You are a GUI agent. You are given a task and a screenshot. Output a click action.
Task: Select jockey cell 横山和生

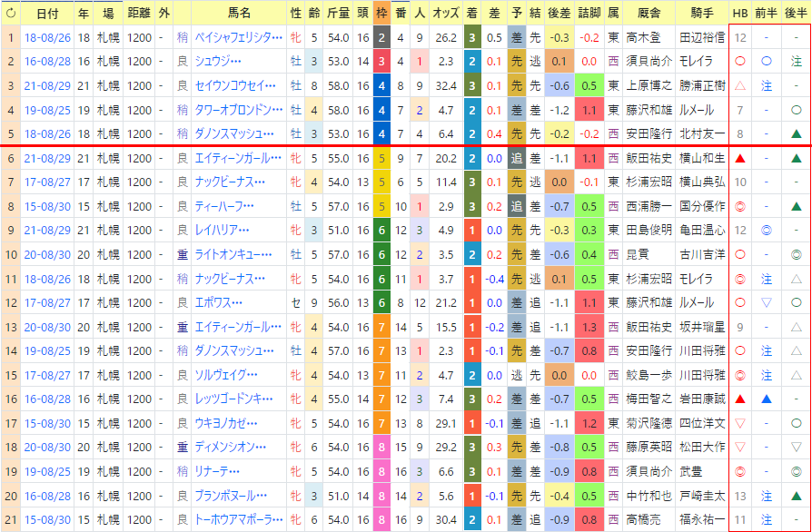click(702, 158)
